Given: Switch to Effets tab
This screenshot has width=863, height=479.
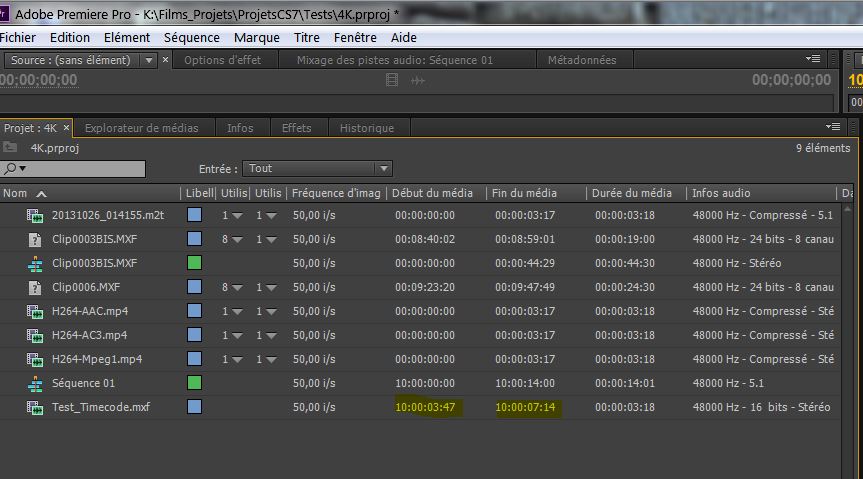Looking at the screenshot, I should (297, 128).
